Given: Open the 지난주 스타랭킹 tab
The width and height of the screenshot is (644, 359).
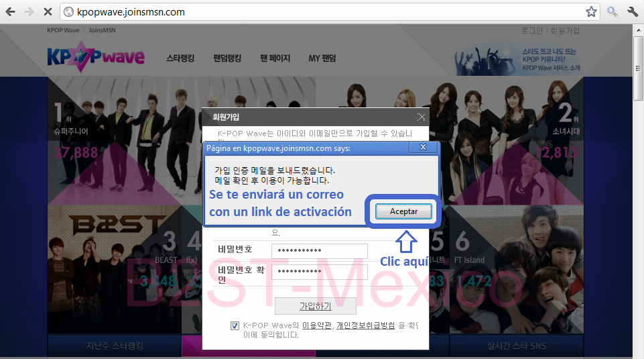Looking at the screenshot, I should 115,346.
